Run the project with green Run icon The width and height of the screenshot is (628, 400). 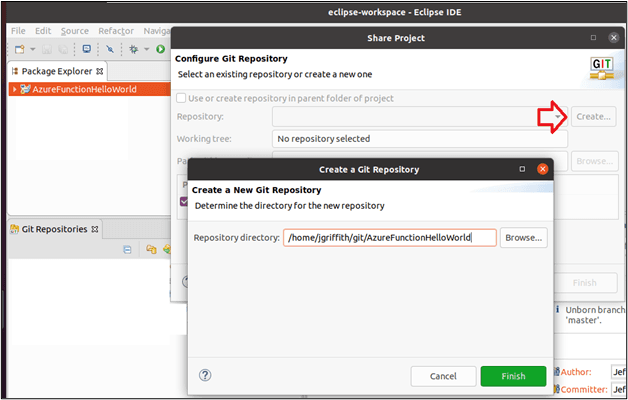click(x=161, y=49)
